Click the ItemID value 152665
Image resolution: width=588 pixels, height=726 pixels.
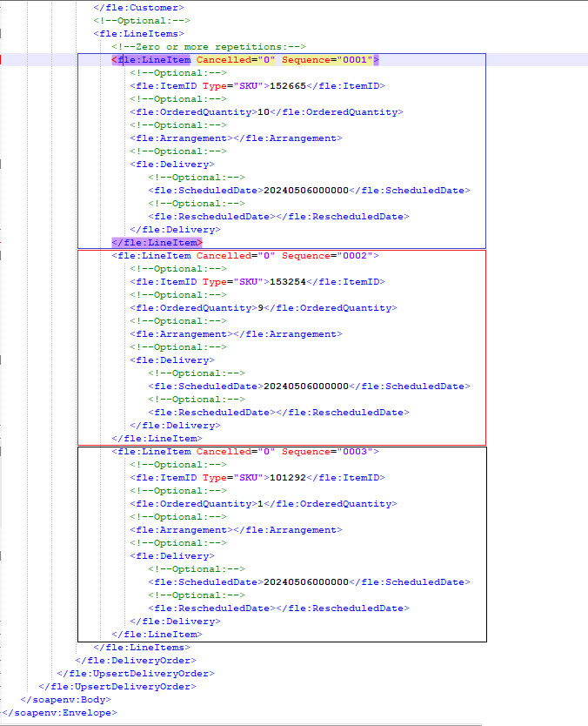[287, 86]
